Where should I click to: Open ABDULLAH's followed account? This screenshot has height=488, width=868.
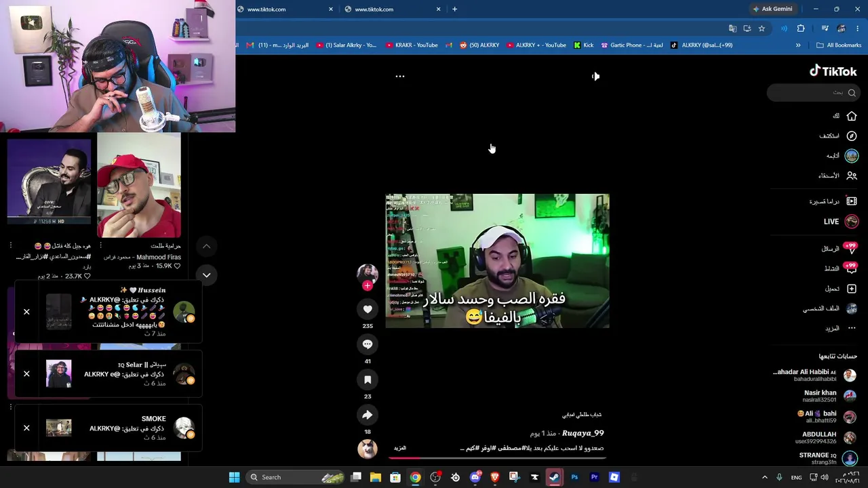pos(826,437)
